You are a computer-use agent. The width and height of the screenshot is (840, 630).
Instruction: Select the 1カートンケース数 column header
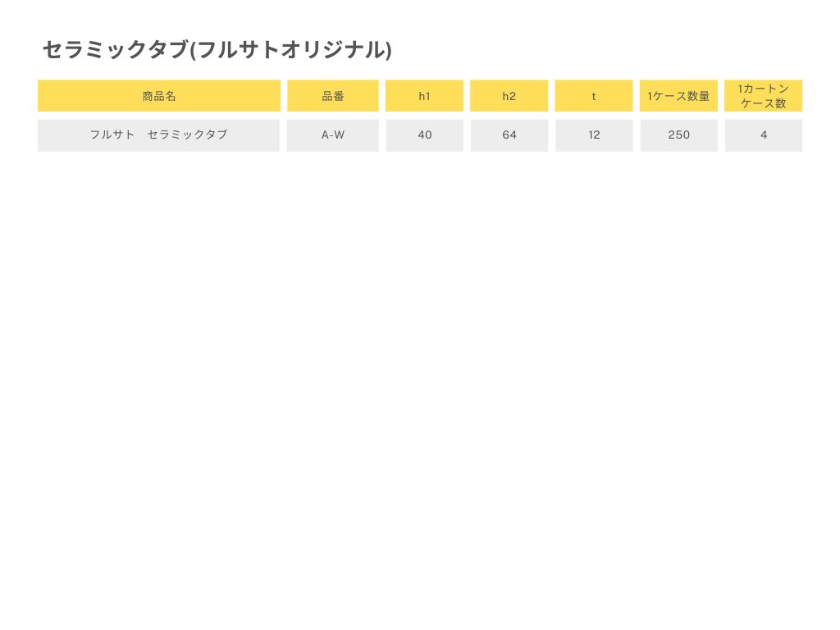click(x=763, y=96)
